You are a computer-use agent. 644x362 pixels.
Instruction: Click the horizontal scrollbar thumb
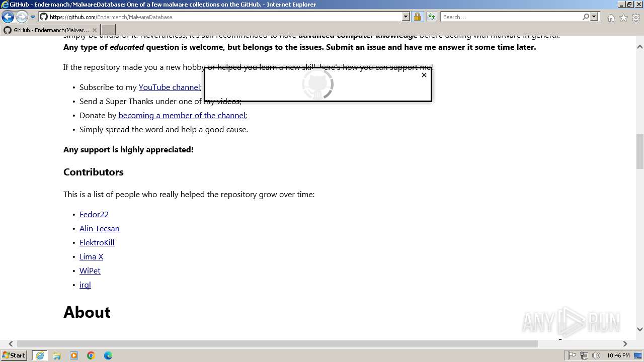[x=277, y=344]
